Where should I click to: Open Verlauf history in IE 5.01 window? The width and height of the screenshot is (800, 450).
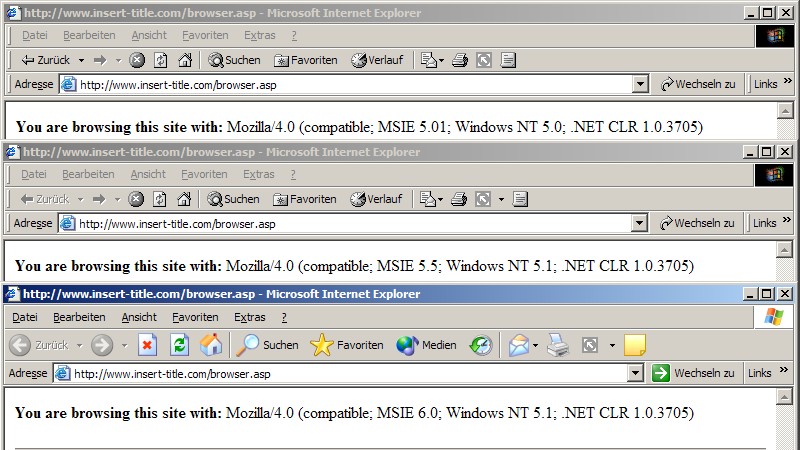[x=377, y=60]
